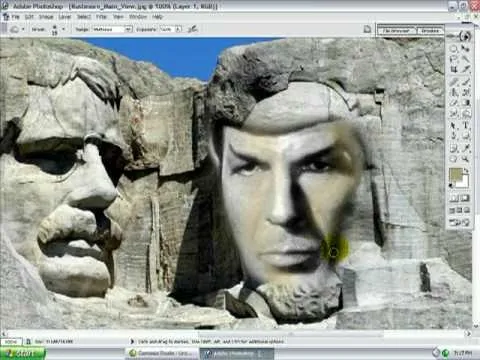Open the Range Midtones dropdown
Screen dimensions: 480x360
pos(112,29)
